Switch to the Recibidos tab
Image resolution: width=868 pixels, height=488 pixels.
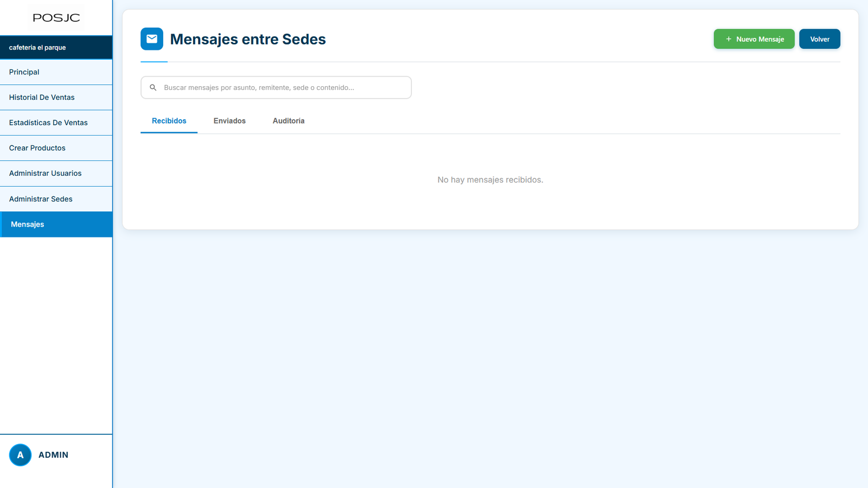pyautogui.click(x=169, y=121)
